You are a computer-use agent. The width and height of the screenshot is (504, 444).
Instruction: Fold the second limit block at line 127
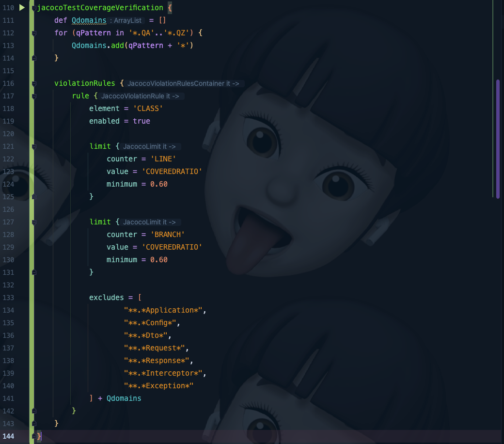34,222
